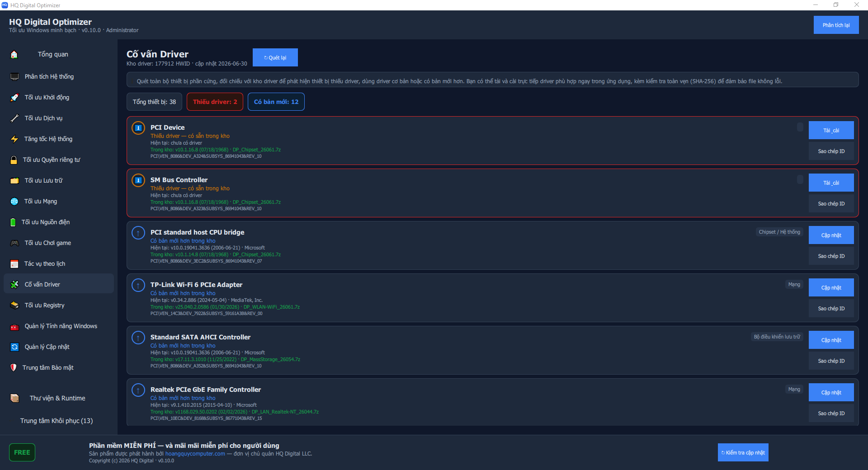The height and width of the screenshot is (470, 868).
Task: Click the globe icon for Tối ưu Mạng
Action: [x=14, y=202]
